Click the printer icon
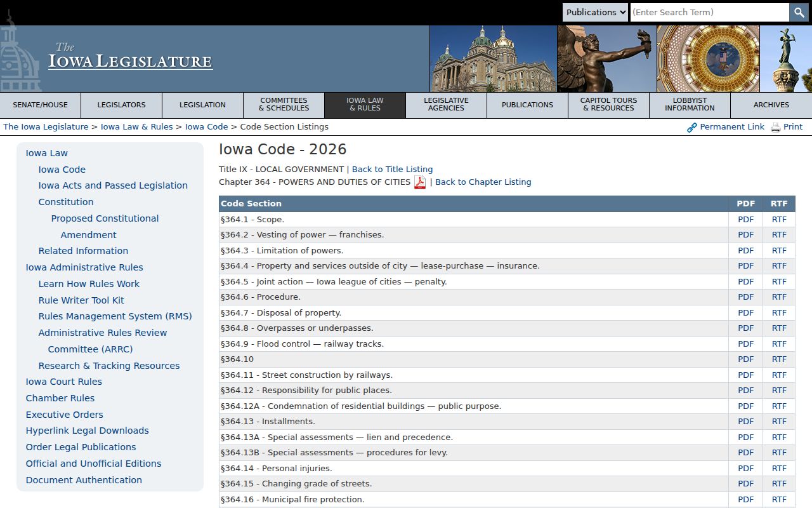Screen dimensions: 812x508 click(775, 128)
